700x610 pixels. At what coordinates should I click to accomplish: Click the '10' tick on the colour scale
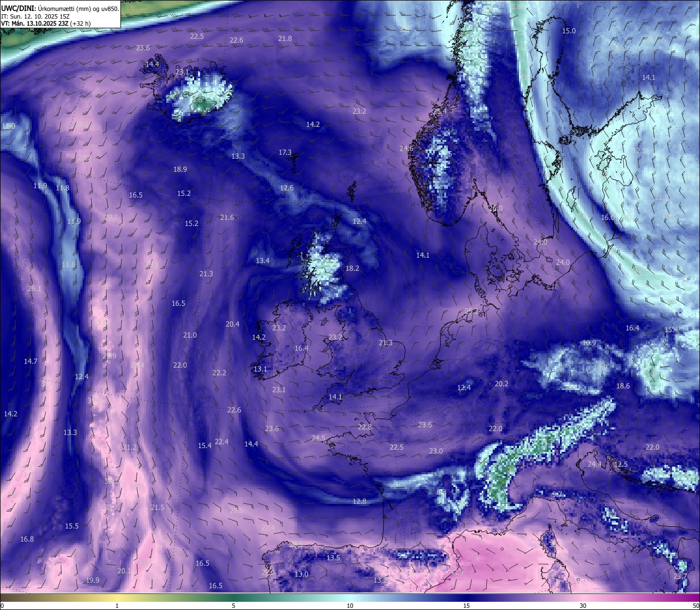[x=350, y=606]
